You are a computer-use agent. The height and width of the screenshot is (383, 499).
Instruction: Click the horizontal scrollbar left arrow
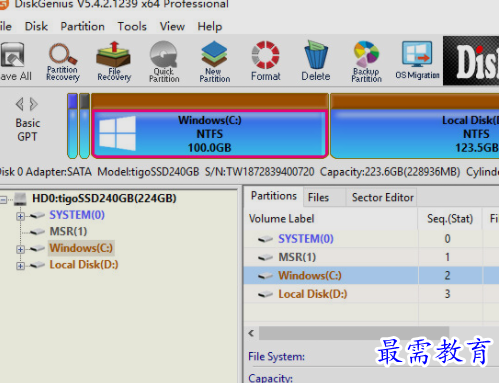tap(251, 333)
